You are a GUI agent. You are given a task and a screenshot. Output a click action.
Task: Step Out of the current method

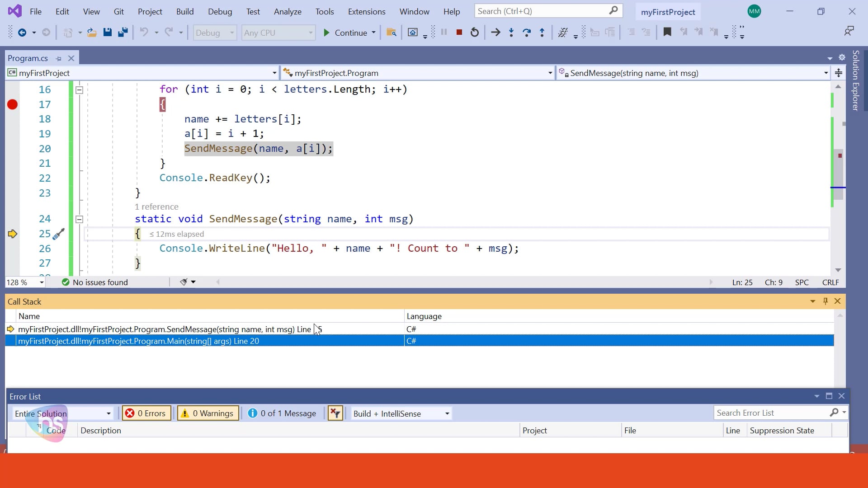(542, 32)
